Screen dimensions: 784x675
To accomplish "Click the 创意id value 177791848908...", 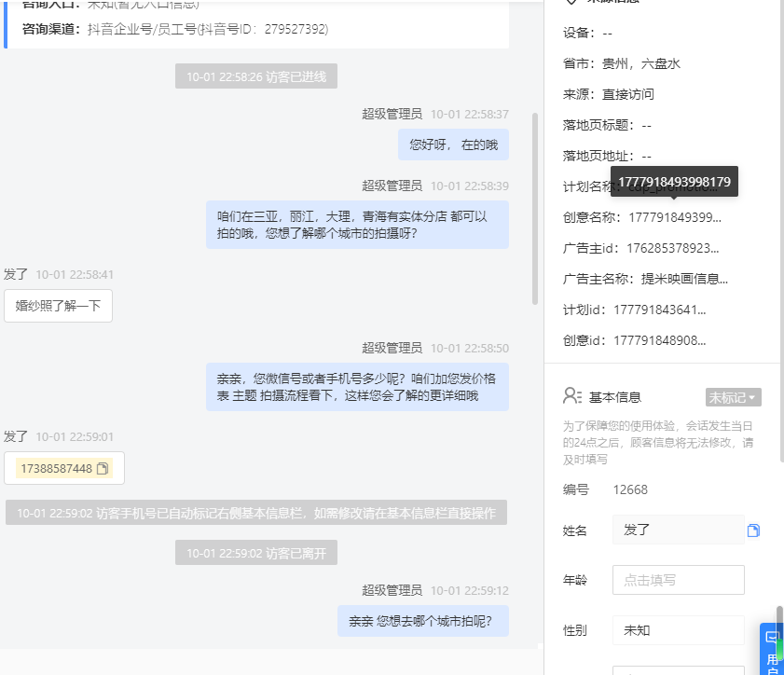I will tap(659, 340).
